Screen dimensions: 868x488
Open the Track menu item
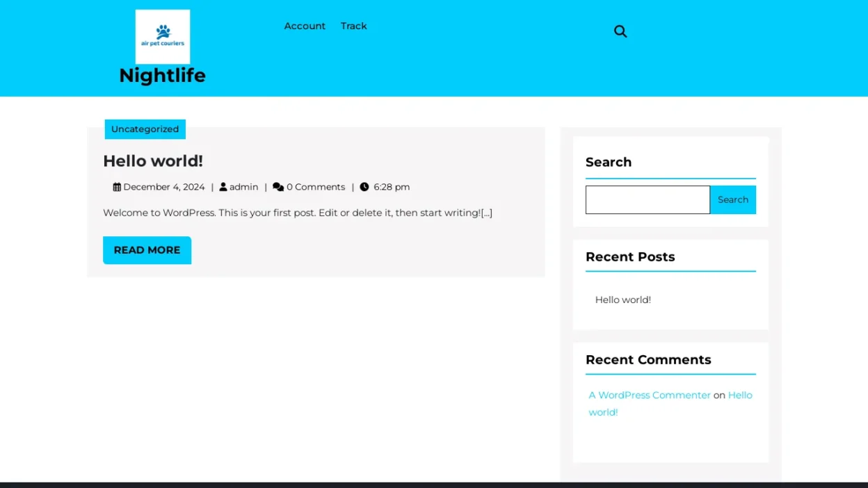pos(353,26)
